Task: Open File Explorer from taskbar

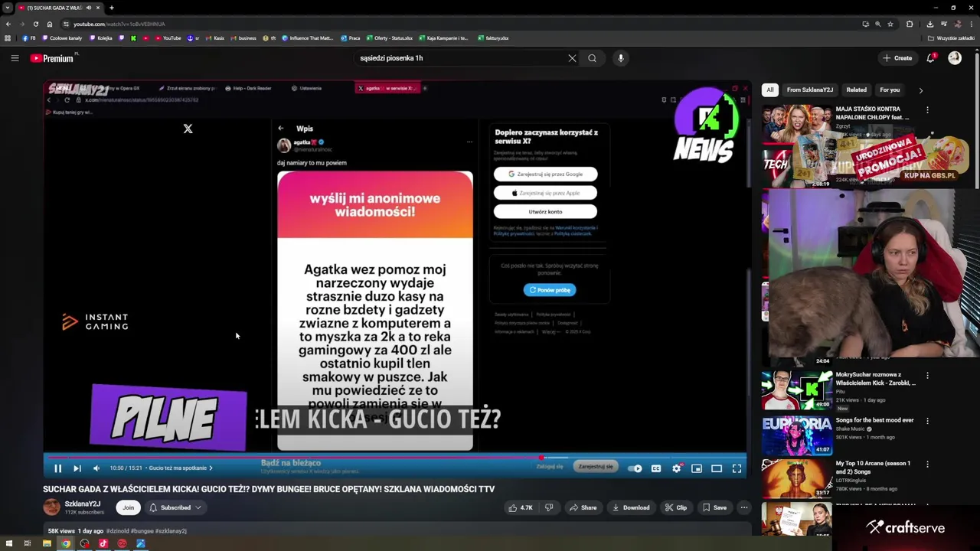Action: (x=47, y=543)
